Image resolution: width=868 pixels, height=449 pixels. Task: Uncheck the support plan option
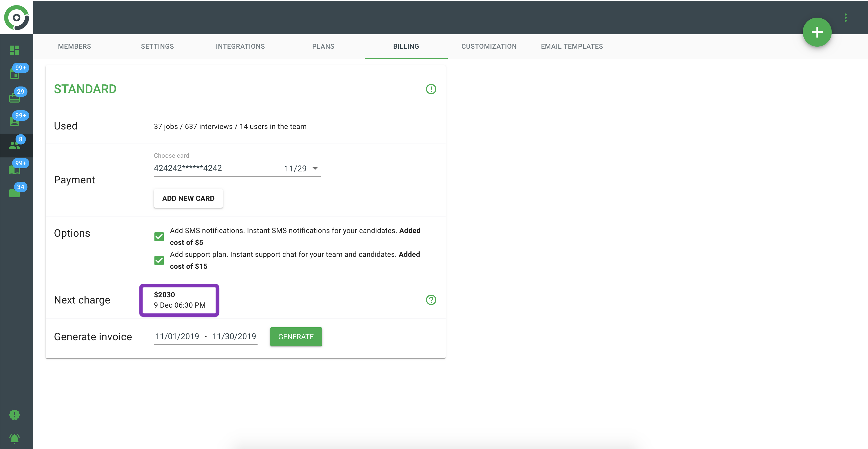click(159, 260)
